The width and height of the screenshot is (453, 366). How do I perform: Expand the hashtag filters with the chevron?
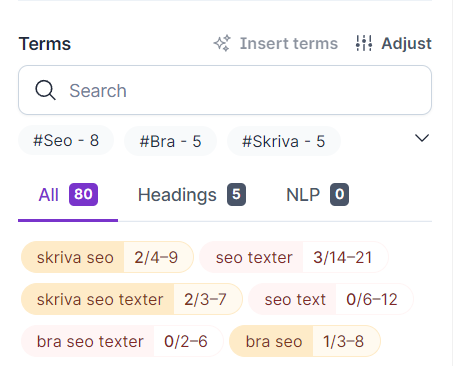pyautogui.click(x=422, y=138)
